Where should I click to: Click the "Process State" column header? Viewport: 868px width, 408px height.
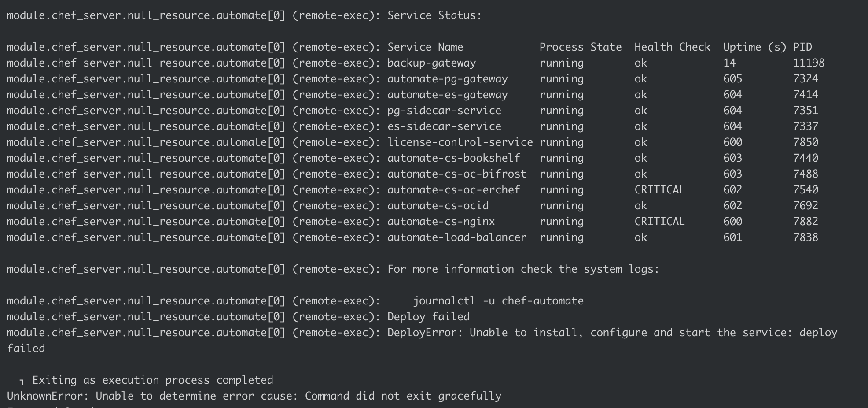click(x=581, y=47)
